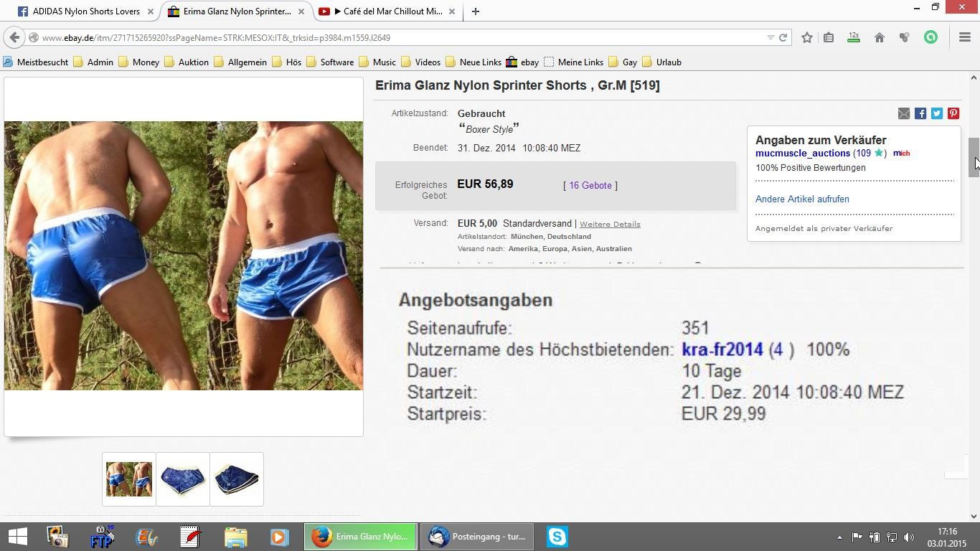Click the Andere Artikel aufrufen link
The image size is (980, 551).
point(802,199)
